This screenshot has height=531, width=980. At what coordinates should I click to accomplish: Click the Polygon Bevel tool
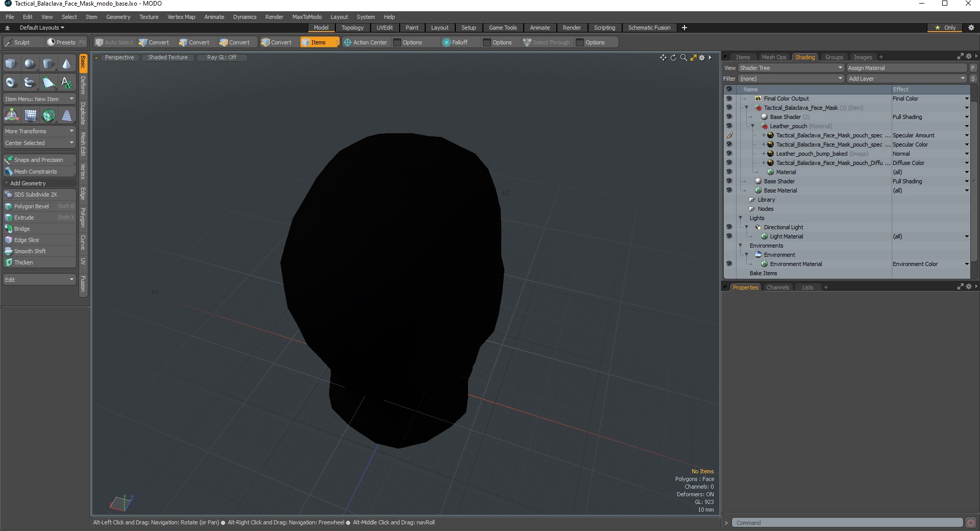pyautogui.click(x=39, y=206)
